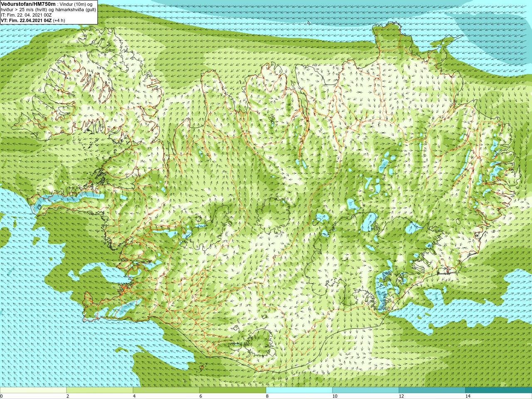
Task: Select the medium green 4–6 m/s legend swatch
Action: (166, 390)
